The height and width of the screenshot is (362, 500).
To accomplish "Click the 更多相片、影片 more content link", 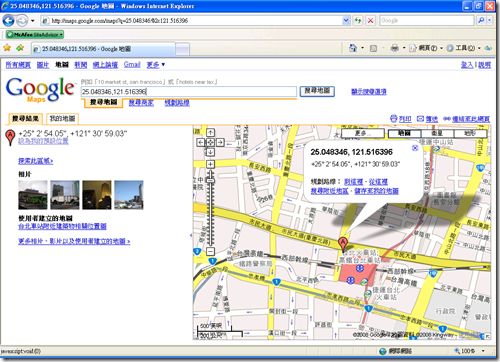I will pos(74,241).
